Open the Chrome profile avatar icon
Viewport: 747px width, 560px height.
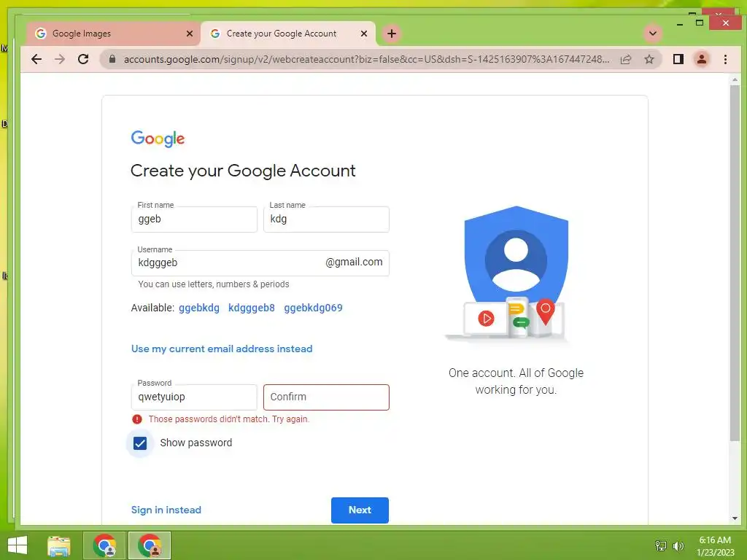point(702,59)
